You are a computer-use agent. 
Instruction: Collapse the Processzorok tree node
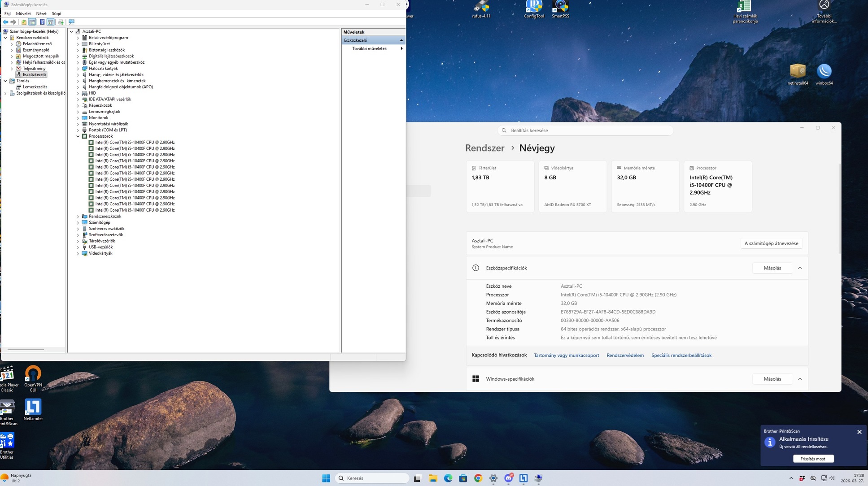click(78, 136)
